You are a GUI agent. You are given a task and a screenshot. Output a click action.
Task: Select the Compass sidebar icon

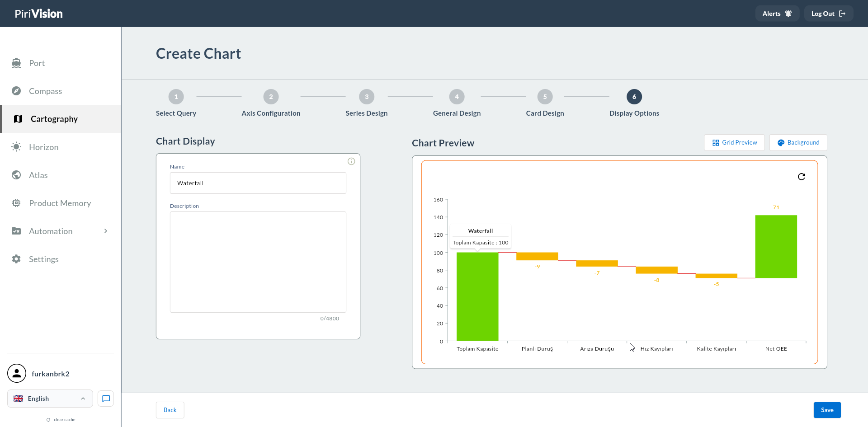[x=16, y=91]
